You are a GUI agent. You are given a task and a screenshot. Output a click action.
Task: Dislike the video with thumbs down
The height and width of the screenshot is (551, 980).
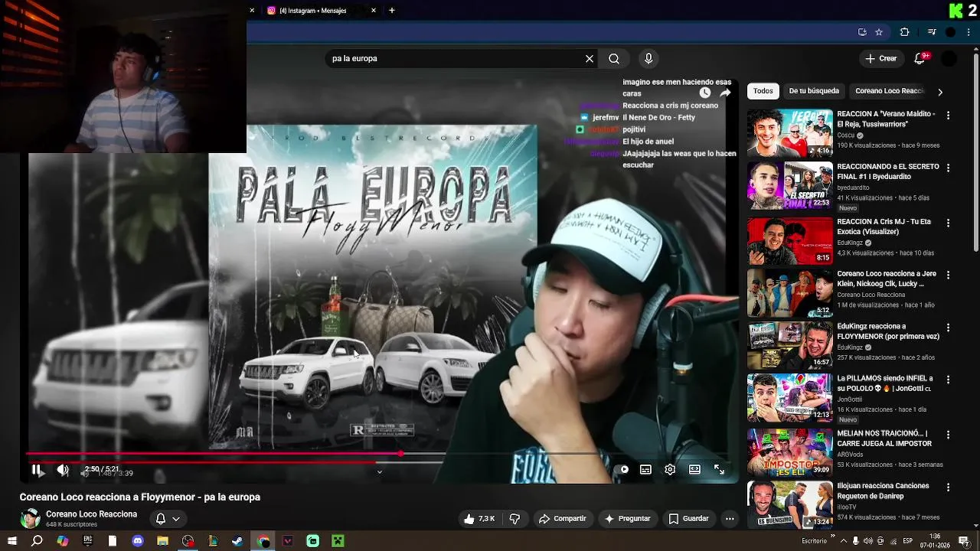coord(514,519)
